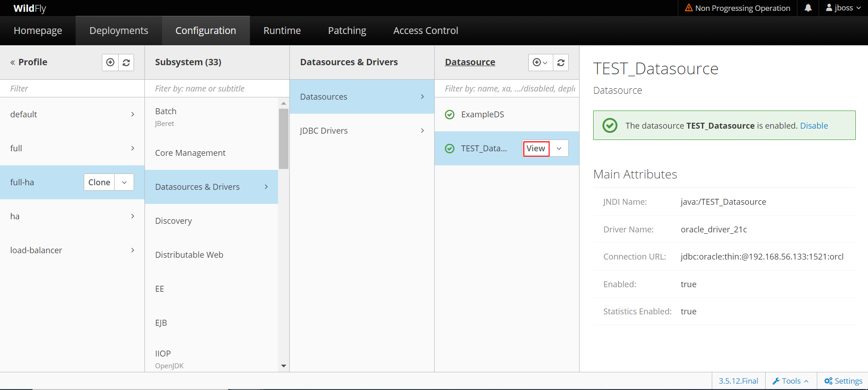Viewport: 868px width, 390px height.
Task: Select the Core Management subsystem
Action: pos(211,153)
